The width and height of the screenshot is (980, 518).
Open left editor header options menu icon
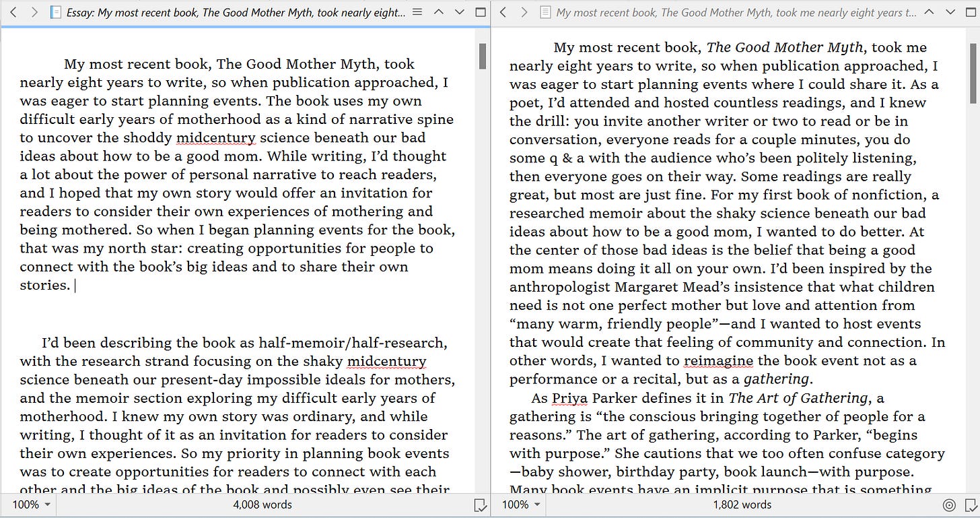point(417,12)
